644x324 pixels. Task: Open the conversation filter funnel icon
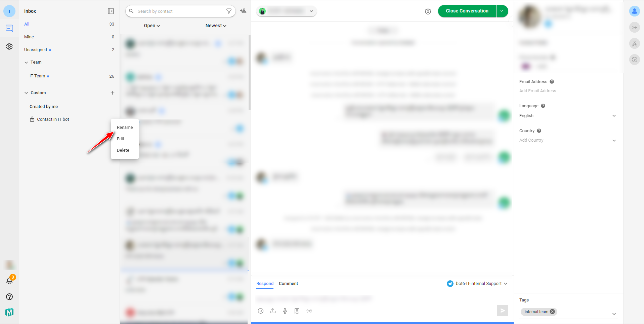(229, 11)
